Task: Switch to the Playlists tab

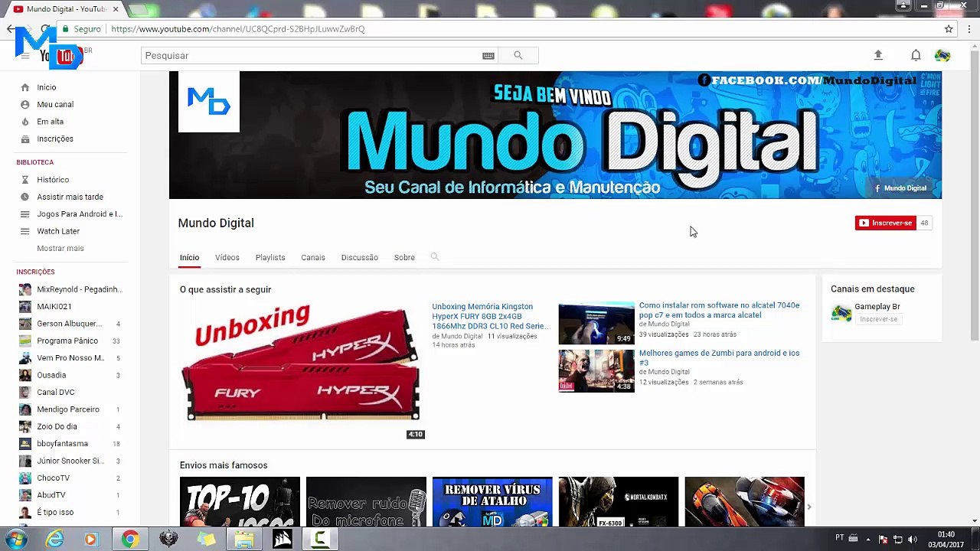Action: click(x=270, y=257)
